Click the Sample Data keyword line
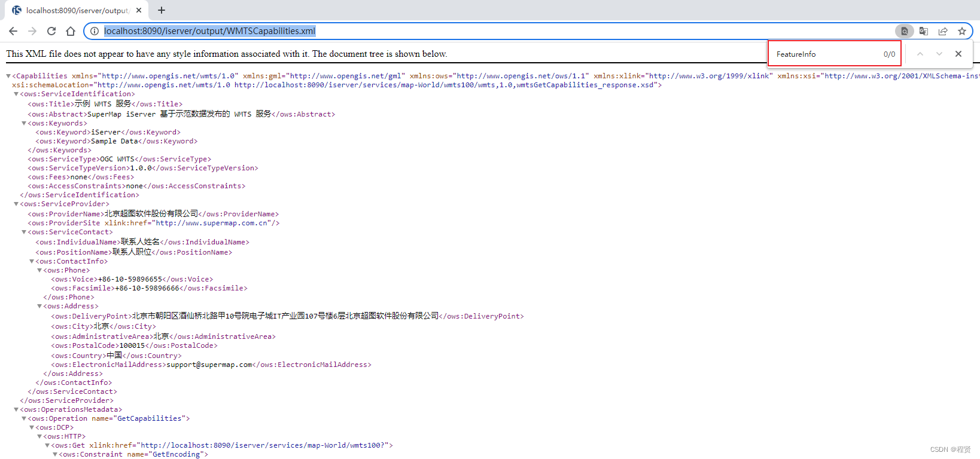Screen dimensions: 980x459 click(116, 141)
